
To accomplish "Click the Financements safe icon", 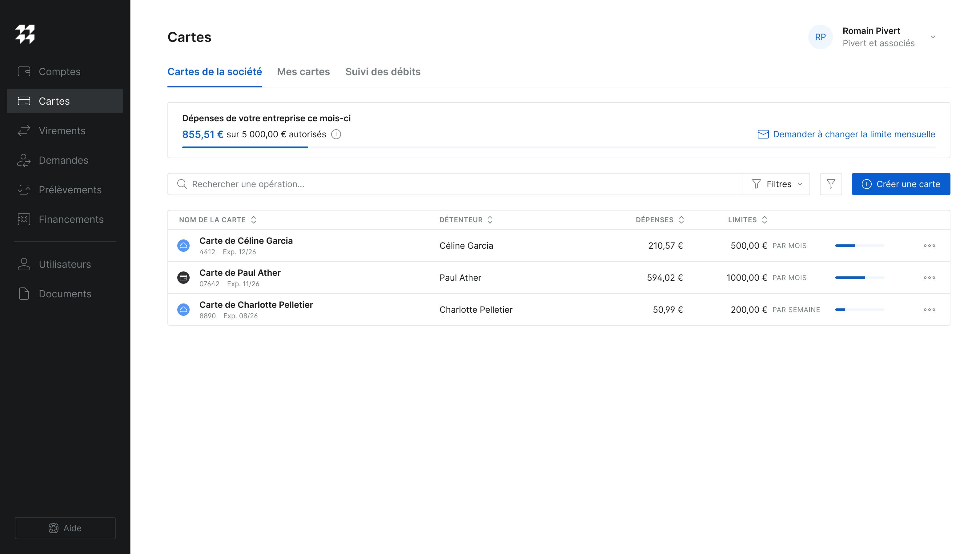I will [x=24, y=219].
